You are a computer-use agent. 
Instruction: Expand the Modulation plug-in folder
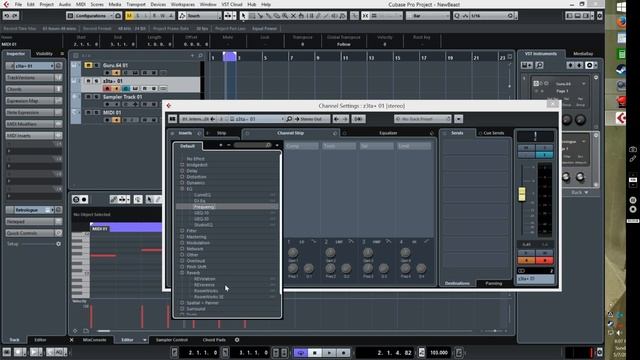click(182, 243)
